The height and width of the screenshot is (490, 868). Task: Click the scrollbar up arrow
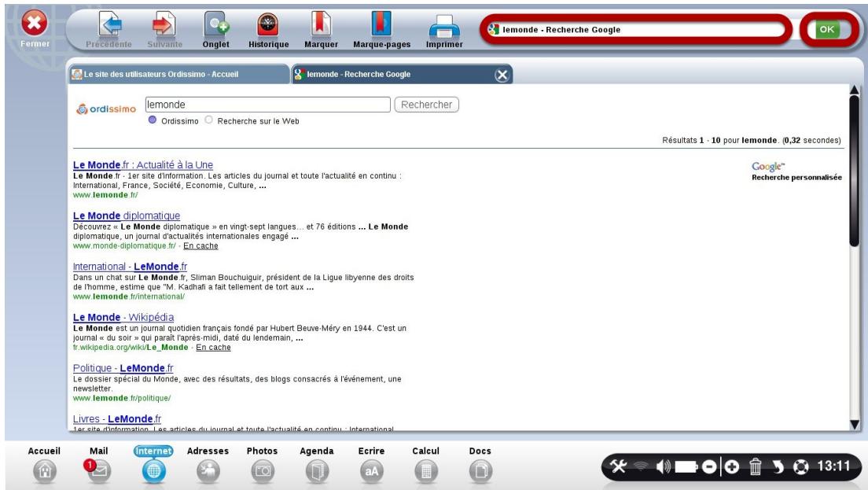855,90
